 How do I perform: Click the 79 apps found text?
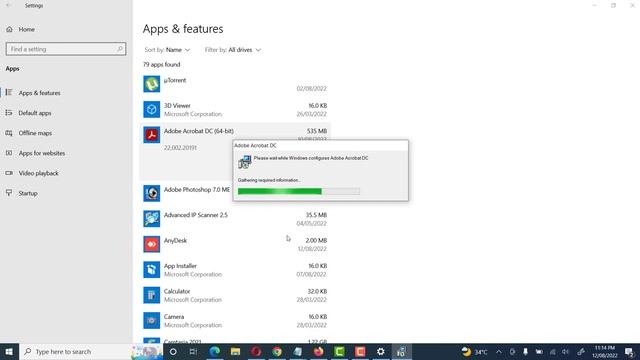161,64
